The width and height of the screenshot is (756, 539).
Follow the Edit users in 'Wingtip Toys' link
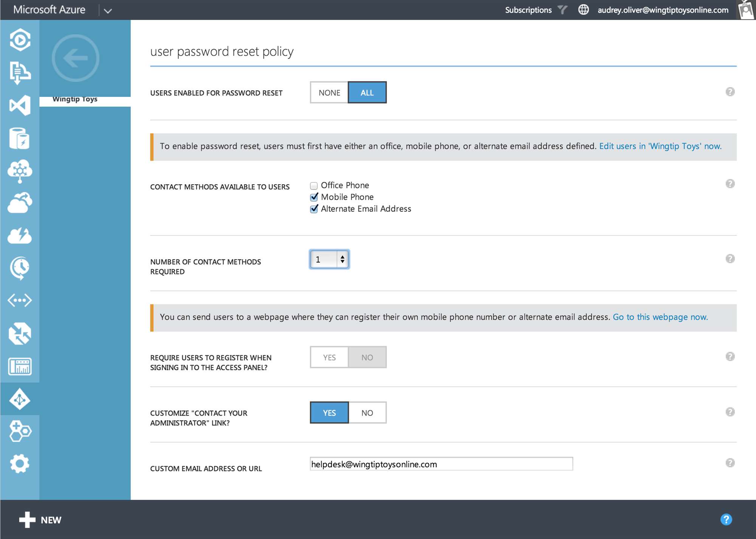point(660,146)
